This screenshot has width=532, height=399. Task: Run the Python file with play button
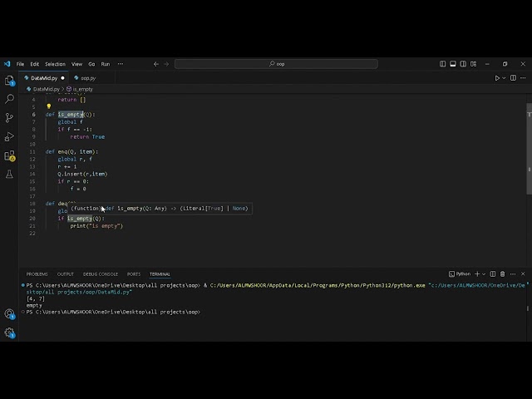[x=497, y=78]
